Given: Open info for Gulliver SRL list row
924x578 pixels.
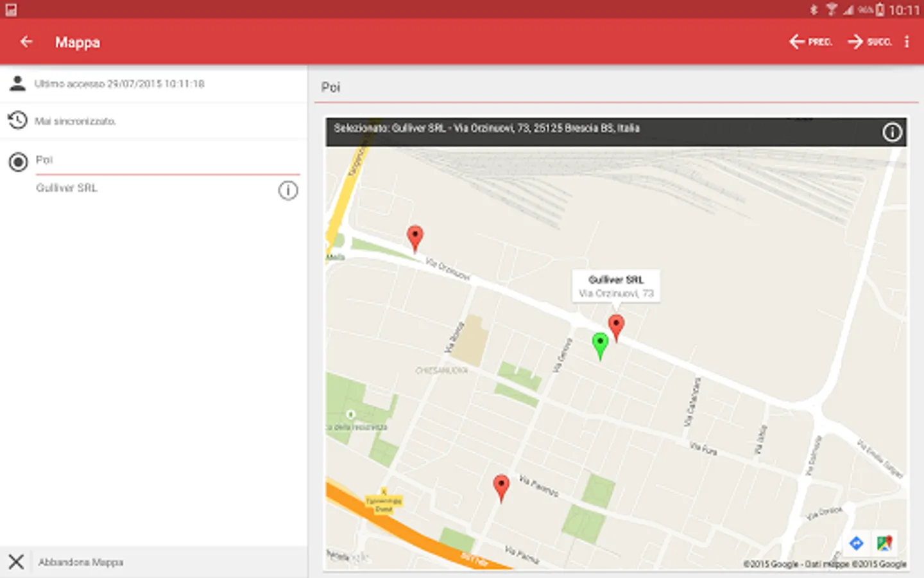Looking at the screenshot, I should coord(288,190).
